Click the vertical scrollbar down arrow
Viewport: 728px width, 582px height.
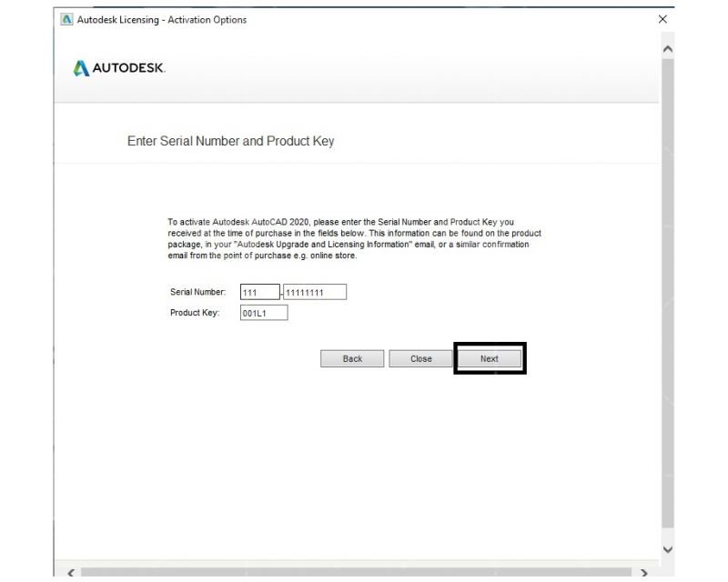click(x=668, y=549)
